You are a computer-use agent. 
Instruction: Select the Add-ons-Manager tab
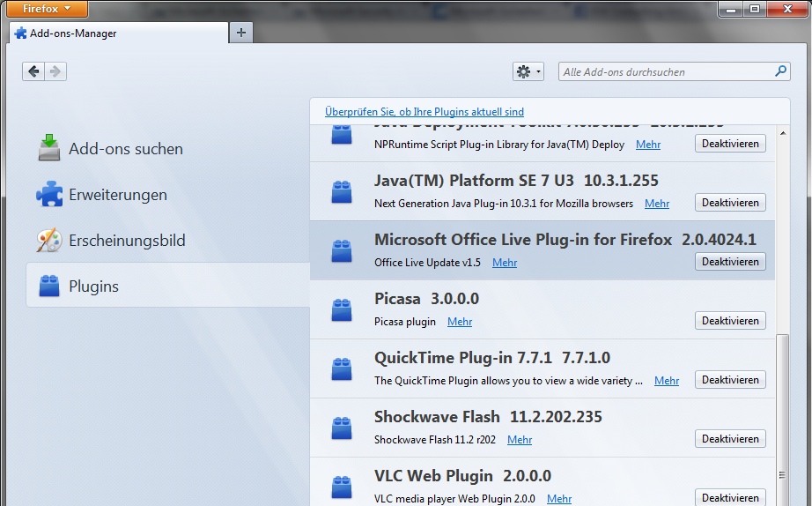tap(119, 33)
